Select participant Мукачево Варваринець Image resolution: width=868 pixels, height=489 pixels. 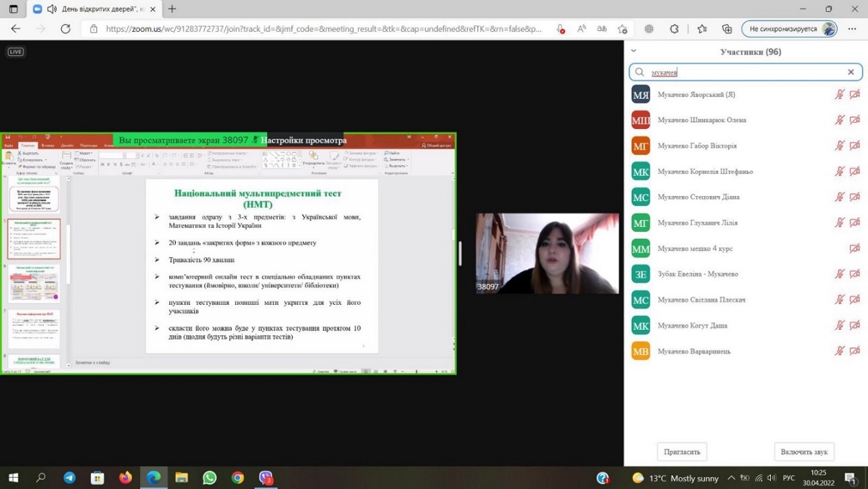tap(745, 351)
